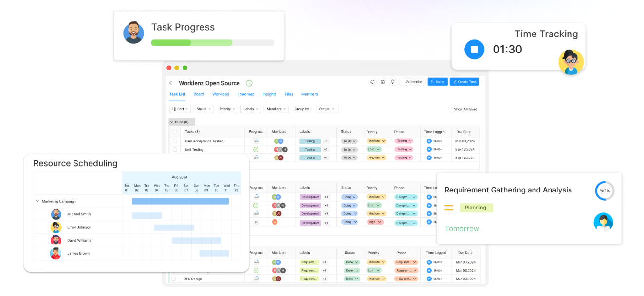Click Michael Smith's avatar in Resource Scheduling
644x296 pixels.
(x=56, y=214)
